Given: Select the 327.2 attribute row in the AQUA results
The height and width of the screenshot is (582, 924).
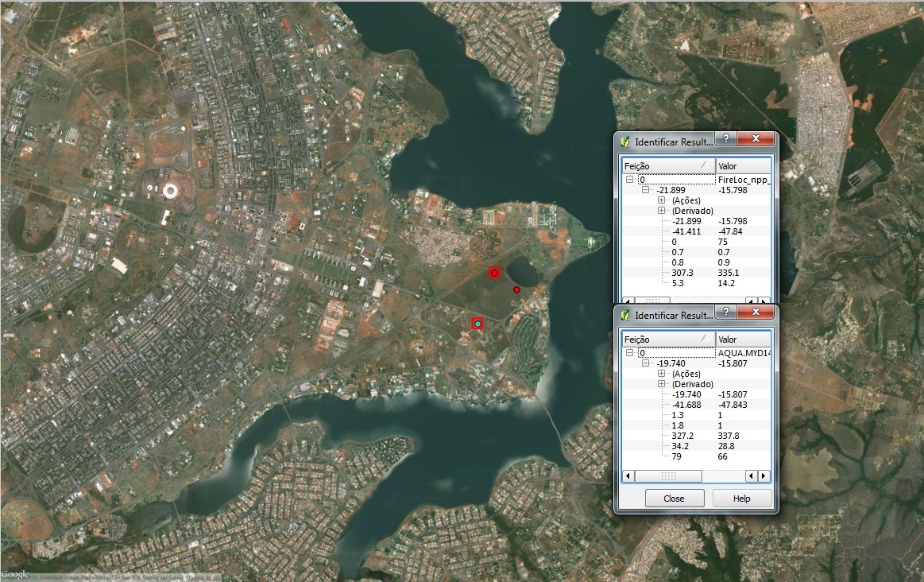Looking at the screenshot, I should tap(682, 436).
